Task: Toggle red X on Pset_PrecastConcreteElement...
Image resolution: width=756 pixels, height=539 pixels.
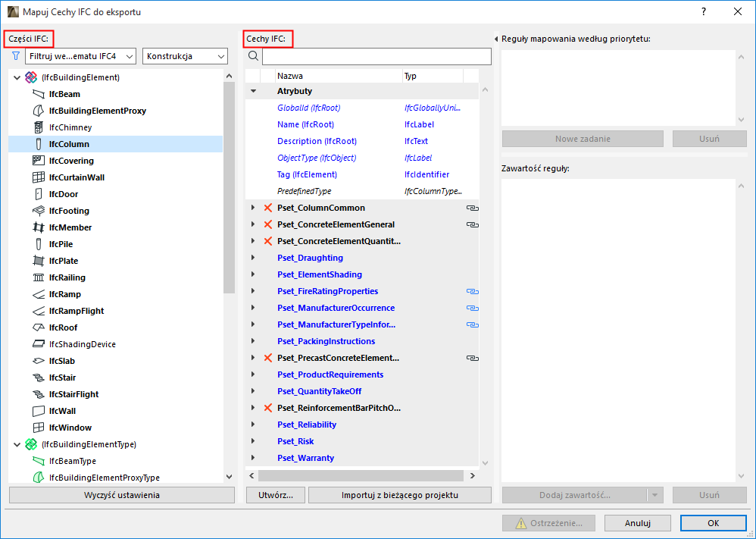Action: tap(268, 358)
